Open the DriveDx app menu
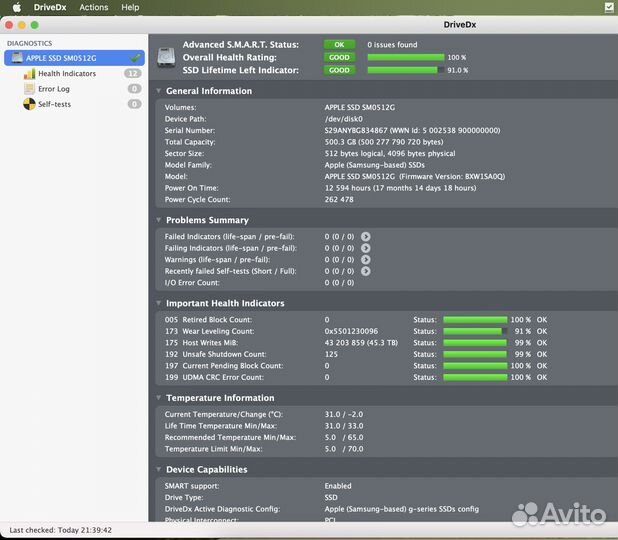This screenshot has height=540, width=618. (x=50, y=7)
